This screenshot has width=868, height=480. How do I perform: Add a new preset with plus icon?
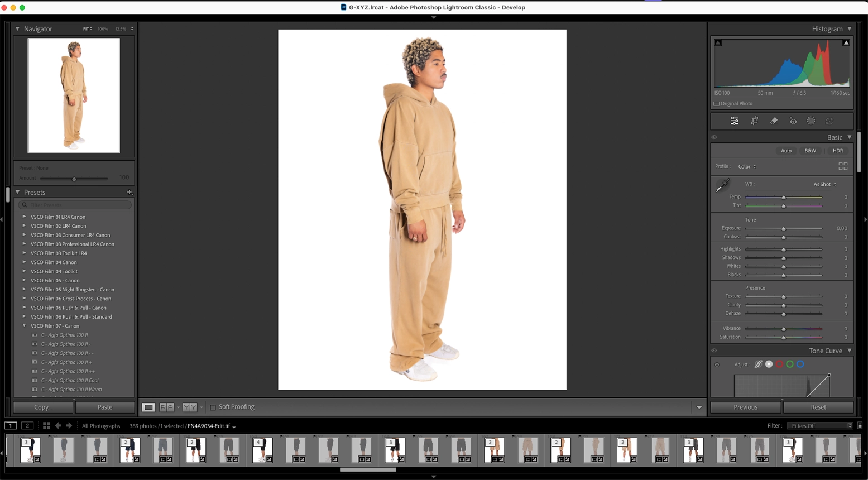pos(130,192)
